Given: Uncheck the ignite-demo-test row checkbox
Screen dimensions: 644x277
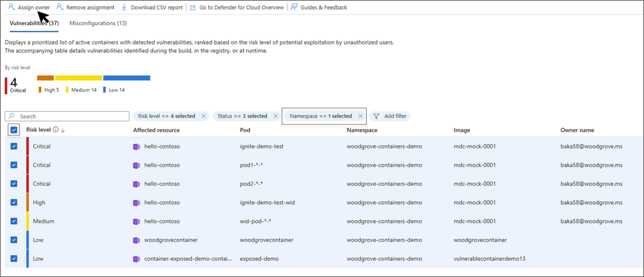Looking at the screenshot, I should click(14, 146).
